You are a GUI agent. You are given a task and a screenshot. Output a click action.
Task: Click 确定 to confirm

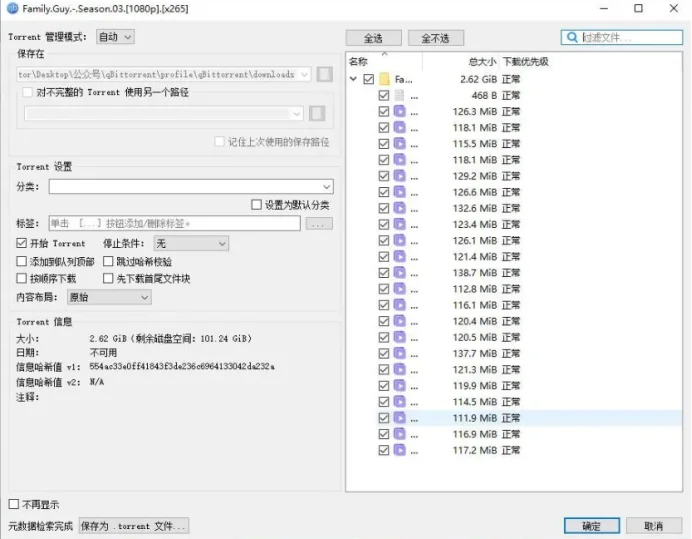coord(592,526)
